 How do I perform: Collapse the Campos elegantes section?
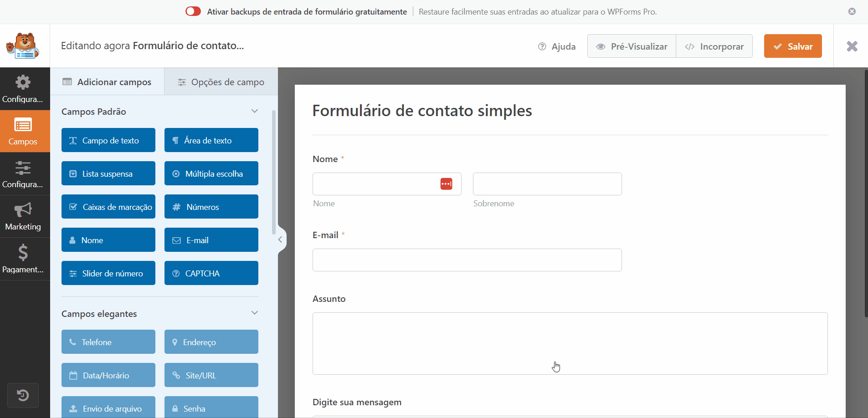point(255,313)
